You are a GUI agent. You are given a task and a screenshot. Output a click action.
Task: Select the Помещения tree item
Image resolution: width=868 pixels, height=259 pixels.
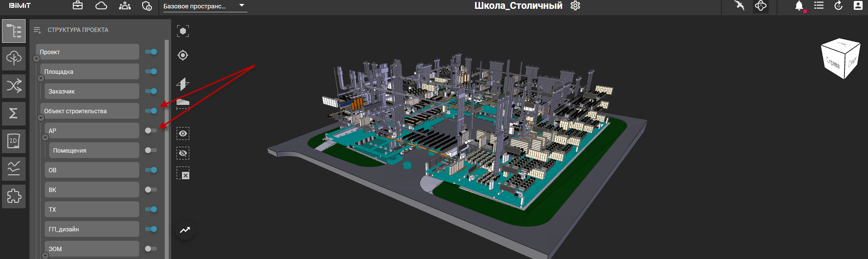[93, 151]
